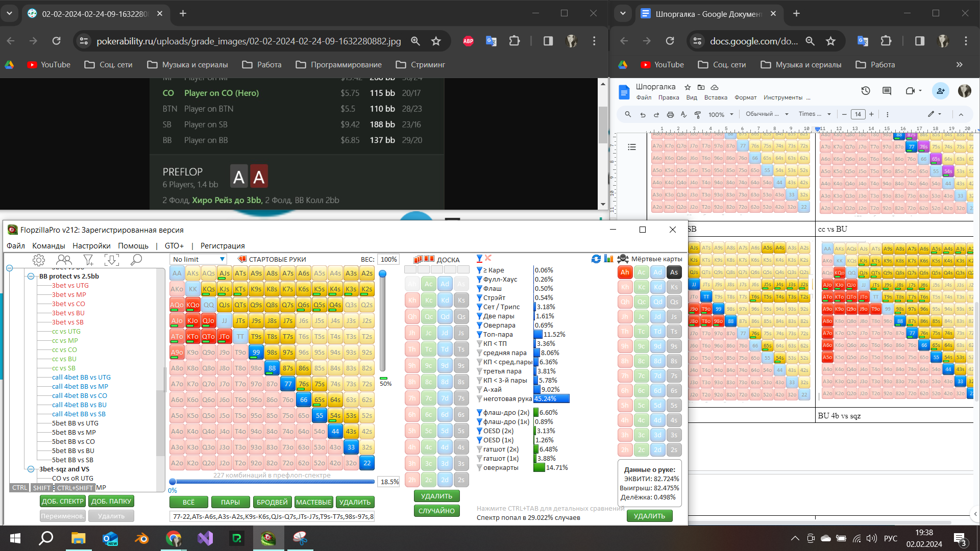Open the GTO+ menu in Flopzilla
The height and width of the screenshot is (551, 980).
click(174, 246)
